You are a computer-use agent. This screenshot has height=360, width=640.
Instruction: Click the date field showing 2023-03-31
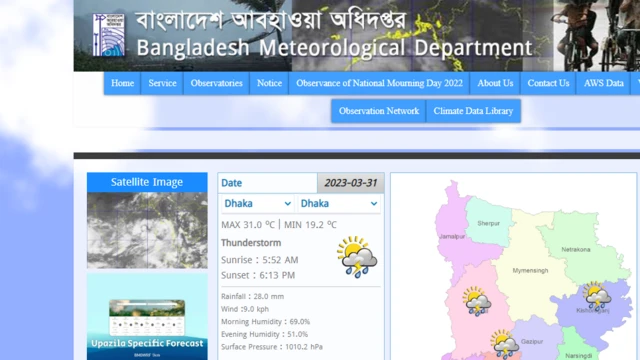[x=351, y=183]
